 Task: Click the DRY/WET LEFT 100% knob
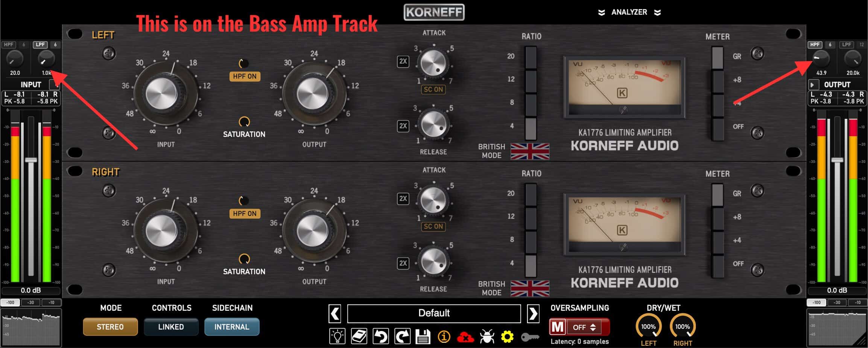pos(648,327)
